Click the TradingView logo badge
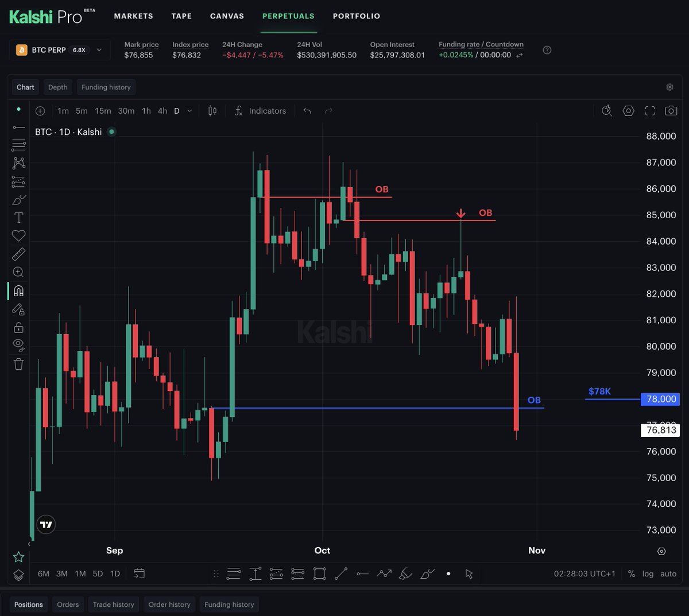Image resolution: width=689 pixels, height=616 pixels. coord(46,524)
